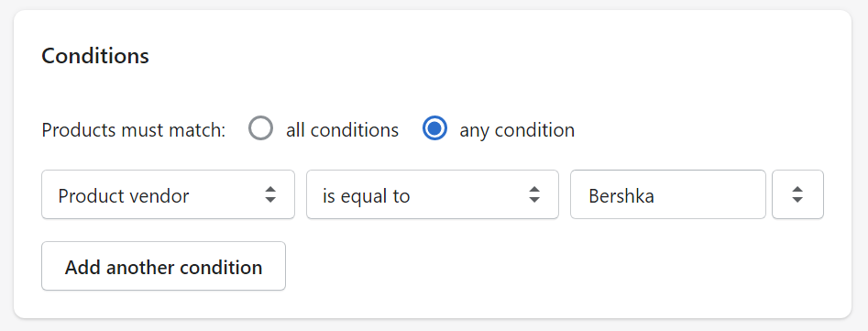The image size is (868, 331).
Task: Click the arrows icon right of Bershka
Action: pyautogui.click(x=797, y=194)
